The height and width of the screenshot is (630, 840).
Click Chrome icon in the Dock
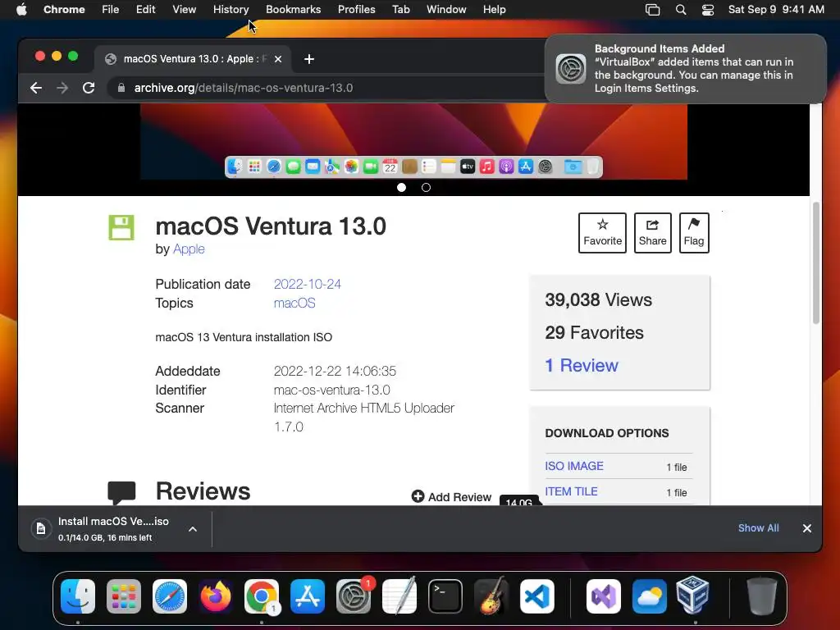(262, 596)
